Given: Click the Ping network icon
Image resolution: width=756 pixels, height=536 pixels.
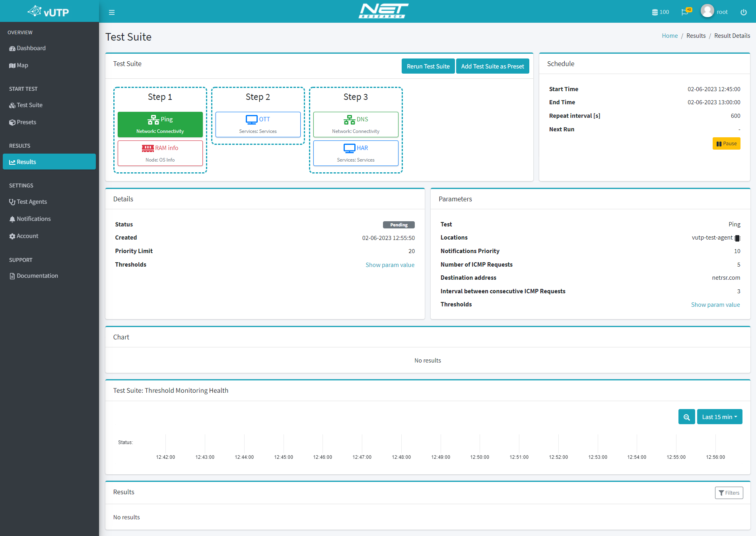Looking at the screenshot, I should click(153, 119).
